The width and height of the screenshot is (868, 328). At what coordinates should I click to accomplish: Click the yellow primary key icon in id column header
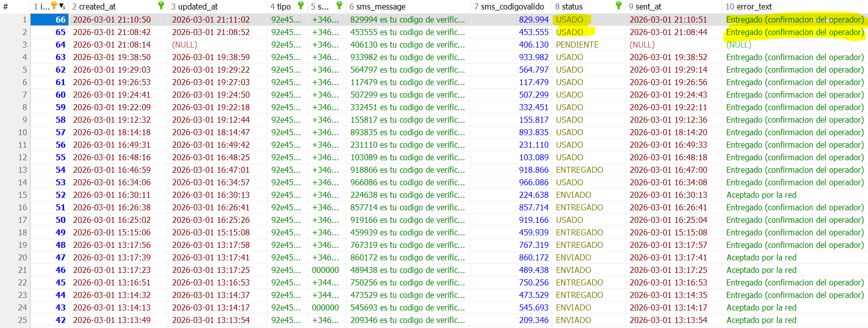[54, 6]
